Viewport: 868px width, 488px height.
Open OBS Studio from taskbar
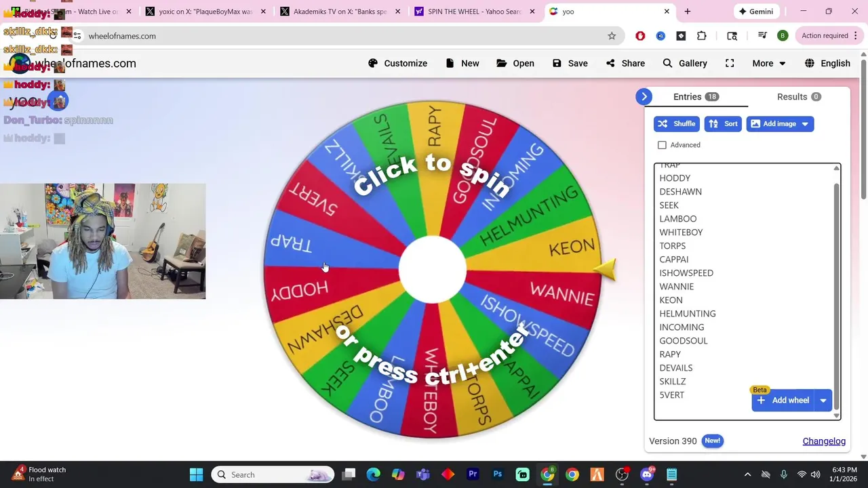tap(622, 474)
